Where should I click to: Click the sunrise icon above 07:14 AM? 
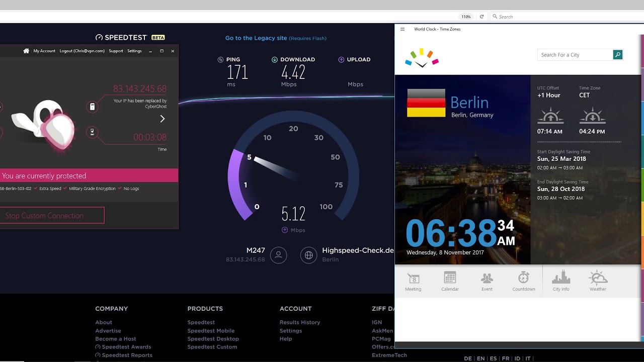[x=550, y=115]
